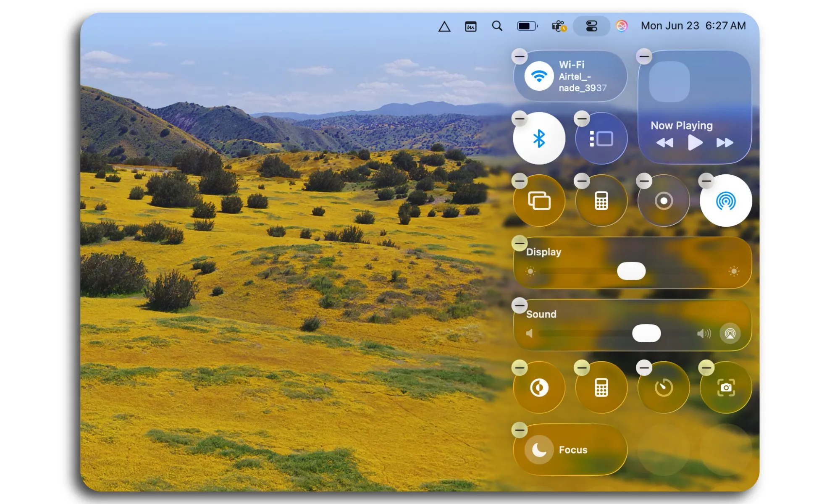Open the Accessibility contrast shortcut
The image size is (840, 504).
click(x=539, y=387)
